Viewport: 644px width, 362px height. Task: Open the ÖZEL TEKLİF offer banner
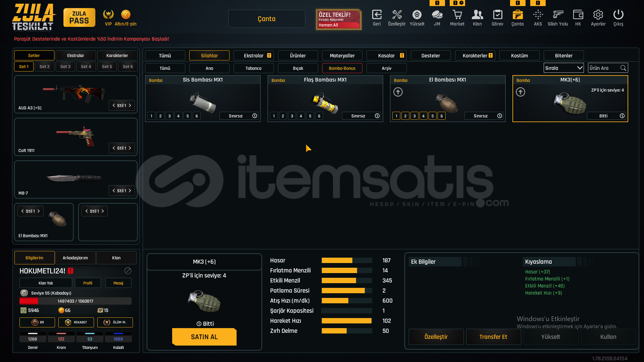tap(339, 19)
